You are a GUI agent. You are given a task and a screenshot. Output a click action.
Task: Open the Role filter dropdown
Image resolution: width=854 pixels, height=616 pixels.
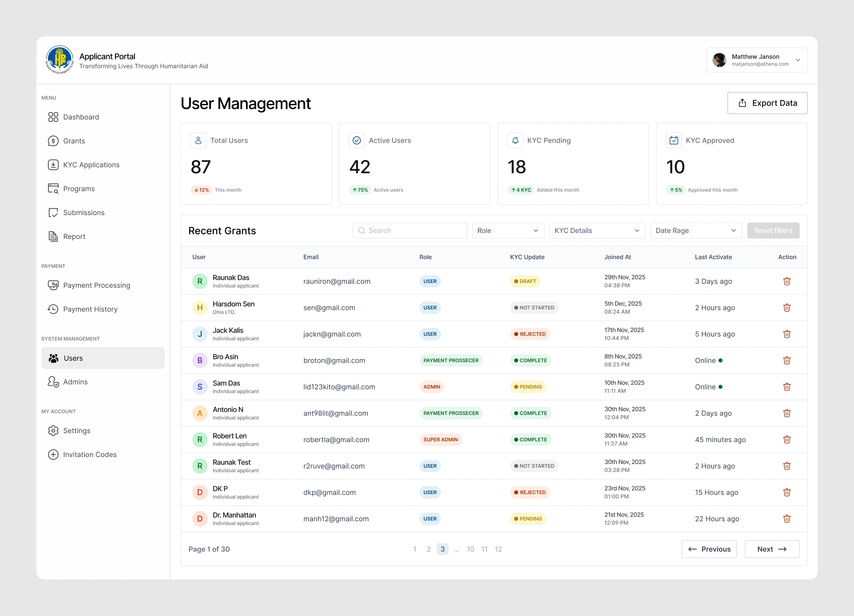(x=508, y=230)
